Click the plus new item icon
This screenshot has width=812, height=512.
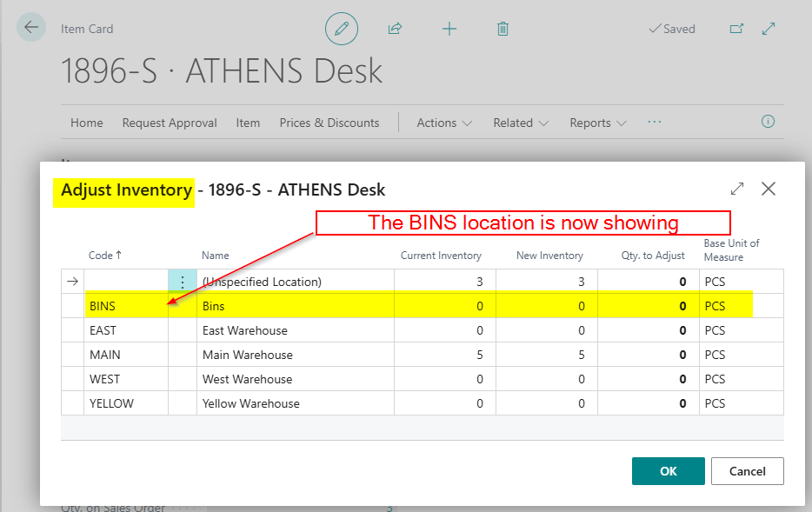(449, 29)
